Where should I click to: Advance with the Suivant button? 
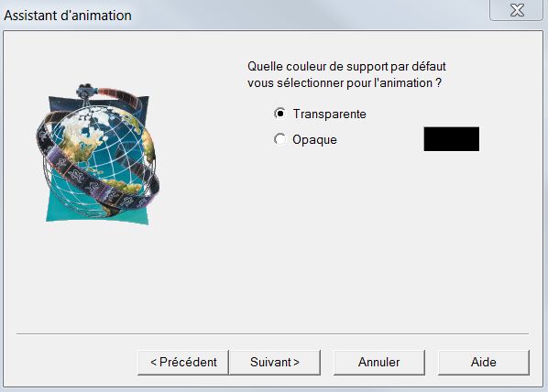pos(275,363)
